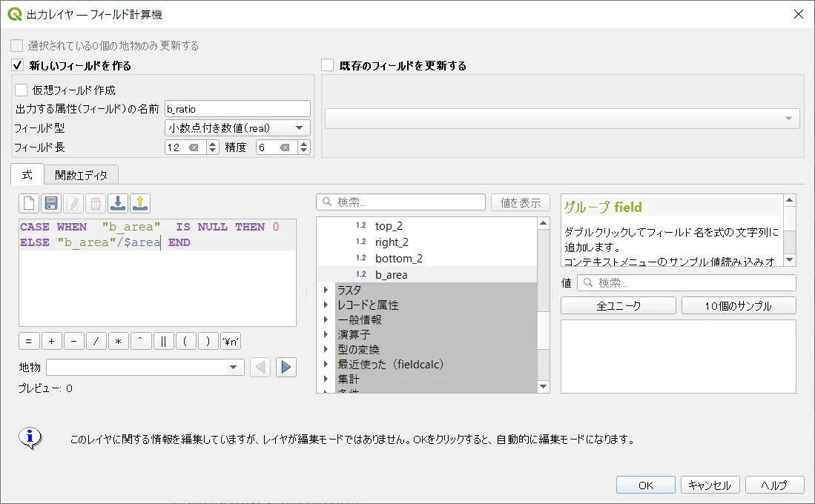The height and width of the screenshot is (504, 815).
Task: Click OK to run the calculation
Action: pyautogui.click(x=646, y=485)
